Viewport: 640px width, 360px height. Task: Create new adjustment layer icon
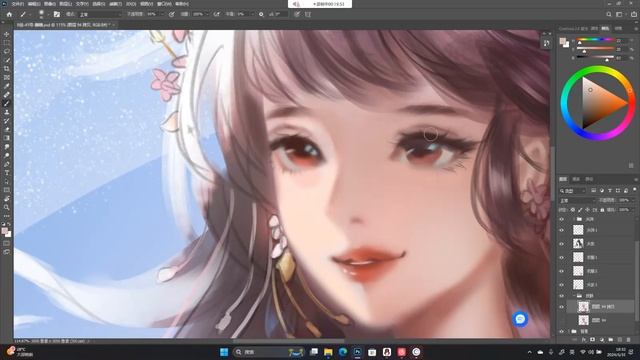click(602, 340)
